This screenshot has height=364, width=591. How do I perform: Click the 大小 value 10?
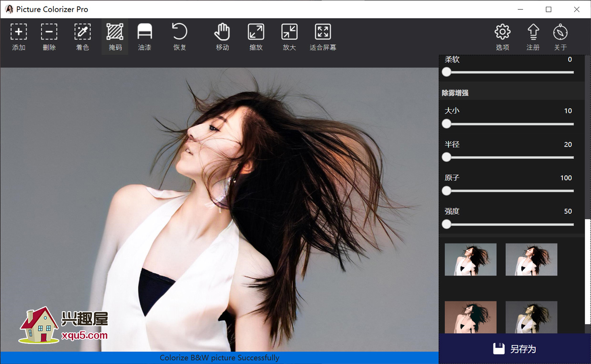568,111
